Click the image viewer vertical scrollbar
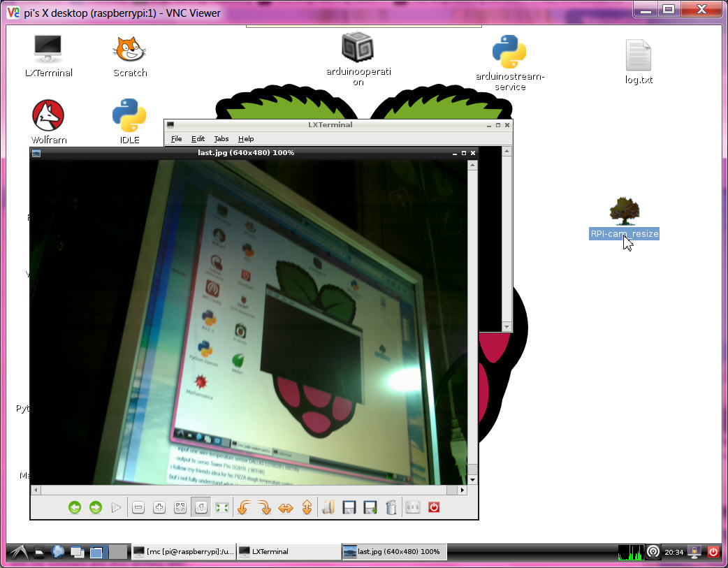 coord(472,314)
